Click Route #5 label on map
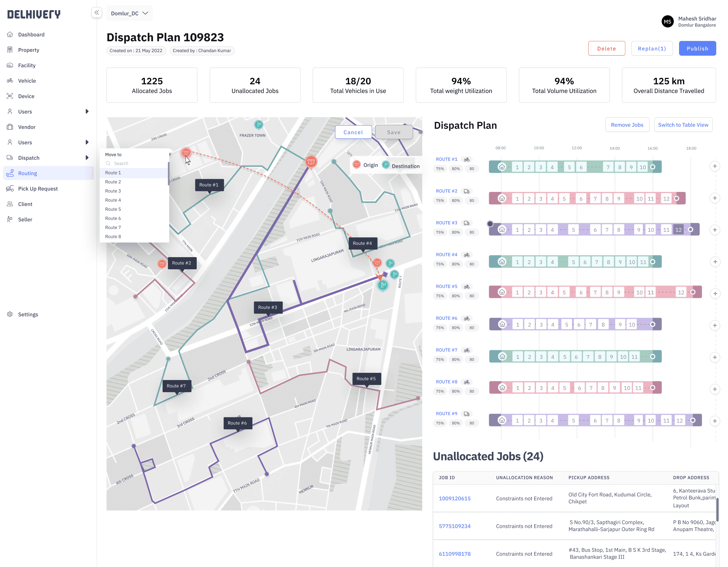 366,379
